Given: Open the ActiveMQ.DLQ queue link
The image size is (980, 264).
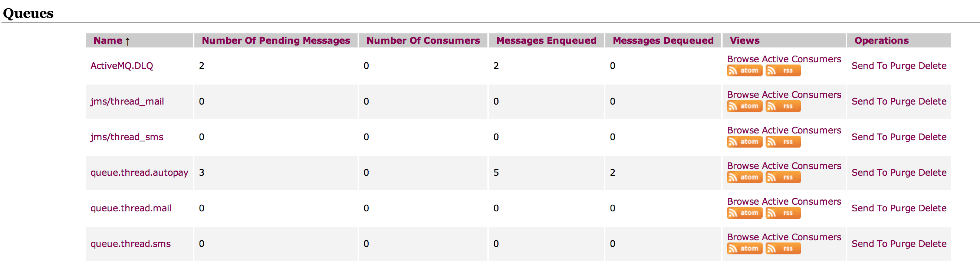Looking at the screenshot, I should (x=122, y=66).
